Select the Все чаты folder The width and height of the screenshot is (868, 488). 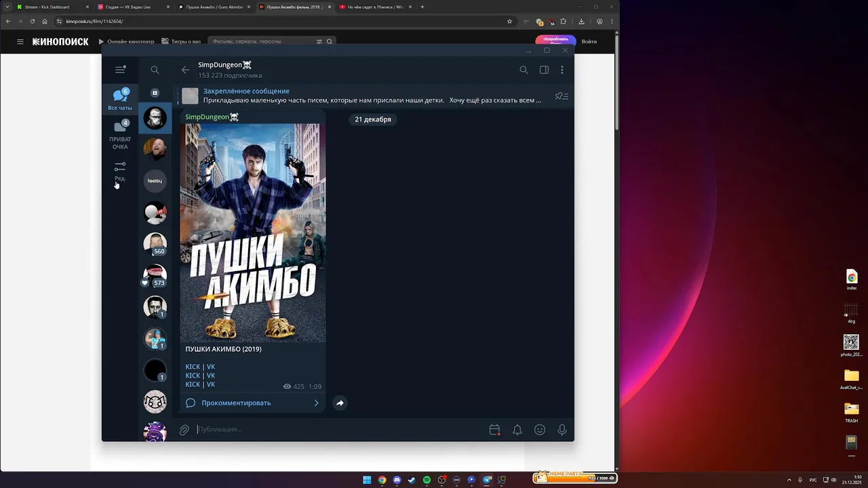[x=120, y=99]
